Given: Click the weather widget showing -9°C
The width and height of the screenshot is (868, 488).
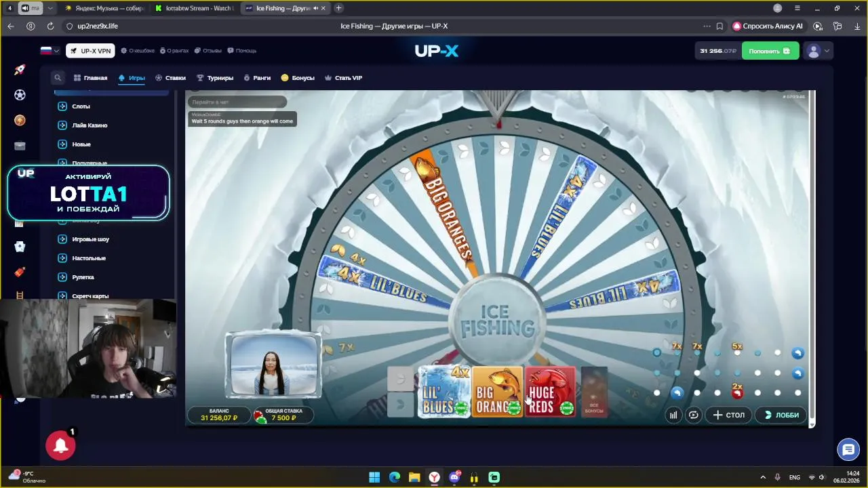Looking at the screenshot, I should click(x=27, y=477).
